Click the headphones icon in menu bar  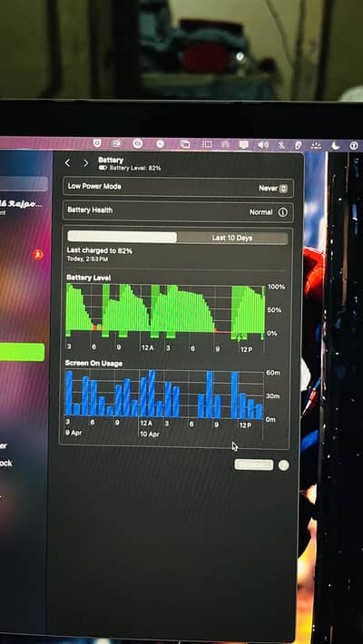tap(225, 144)
